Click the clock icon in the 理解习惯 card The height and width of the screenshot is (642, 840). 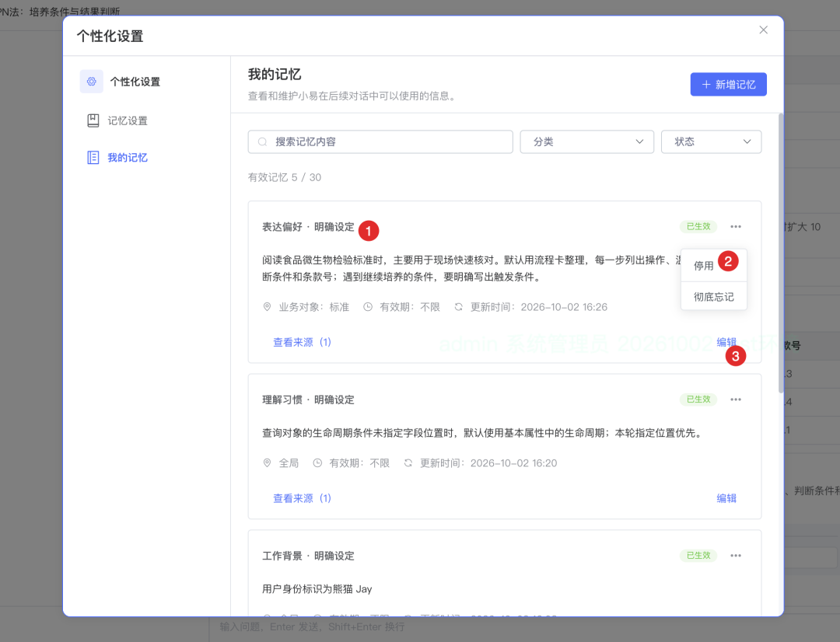(317, 463)
